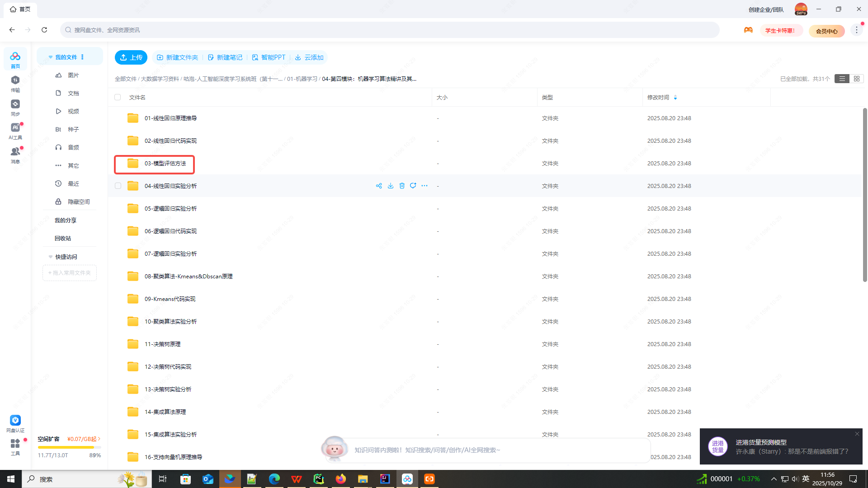Open 回收站 in the sidebar

63,238
